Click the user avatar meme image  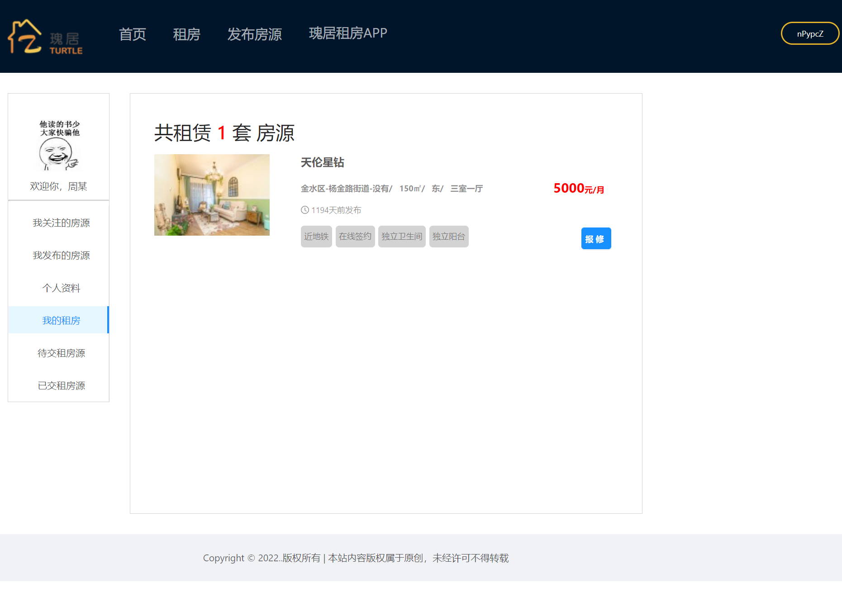59,145
